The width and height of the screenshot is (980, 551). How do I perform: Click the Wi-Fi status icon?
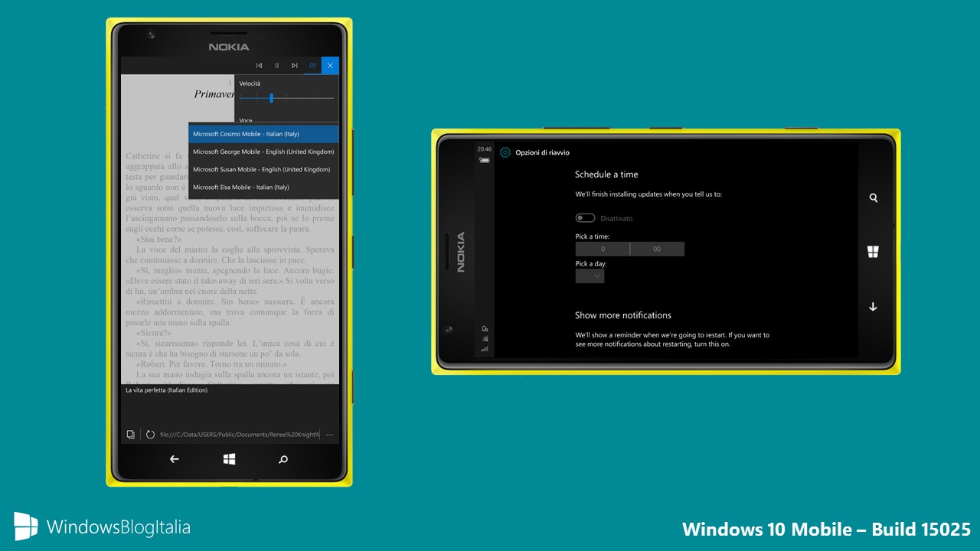coord(485,338)
